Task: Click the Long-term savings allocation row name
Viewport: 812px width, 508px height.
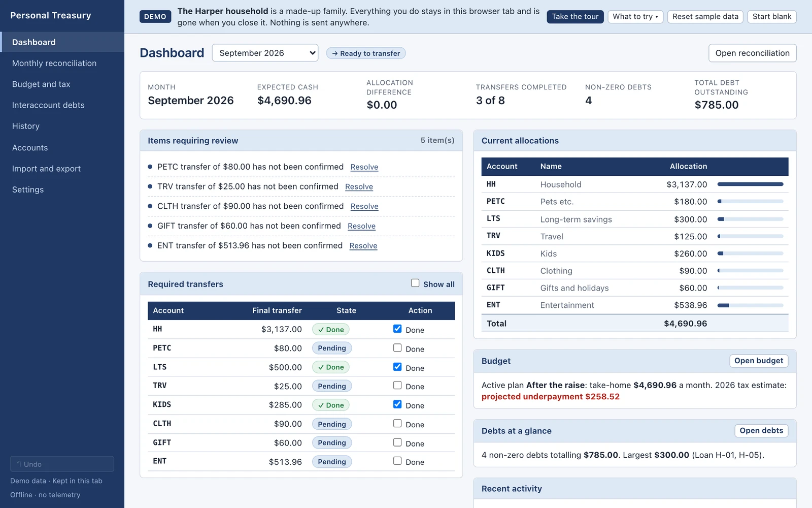Action: [576, 219]
